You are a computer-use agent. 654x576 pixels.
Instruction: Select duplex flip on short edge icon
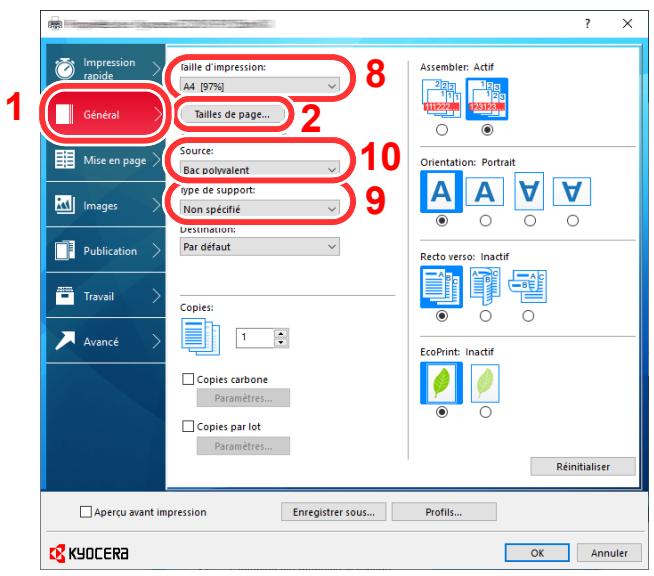[528, 286]
